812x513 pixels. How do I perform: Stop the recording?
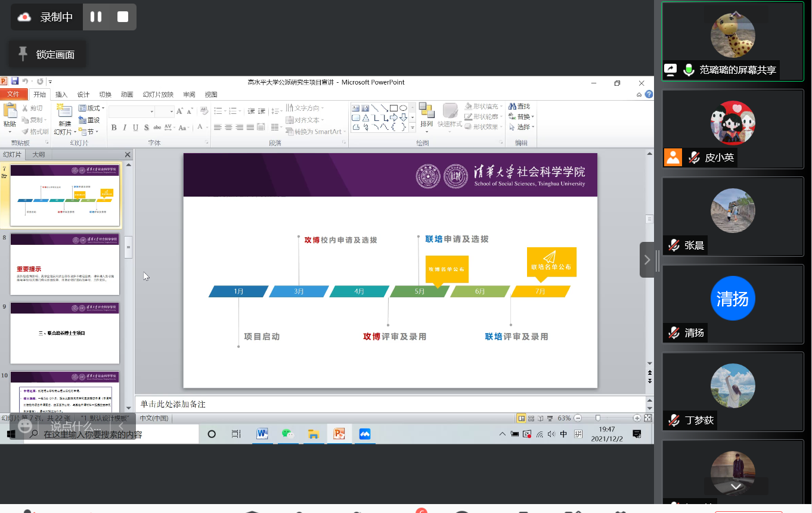point(123,17)
